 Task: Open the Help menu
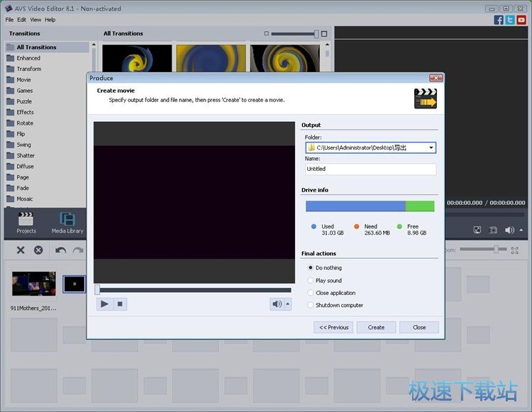[x=50, y=20]
